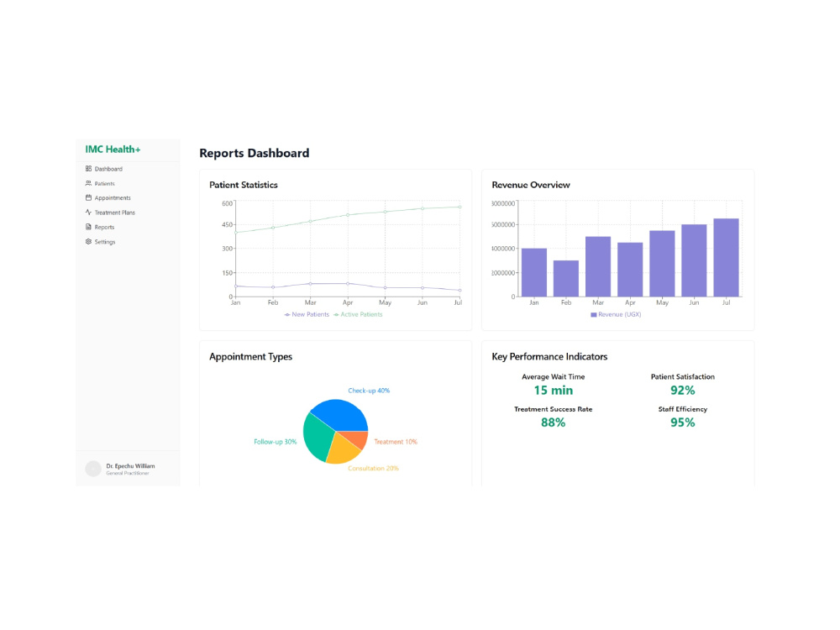Click the Mar revenue bar

coord(598,266)
